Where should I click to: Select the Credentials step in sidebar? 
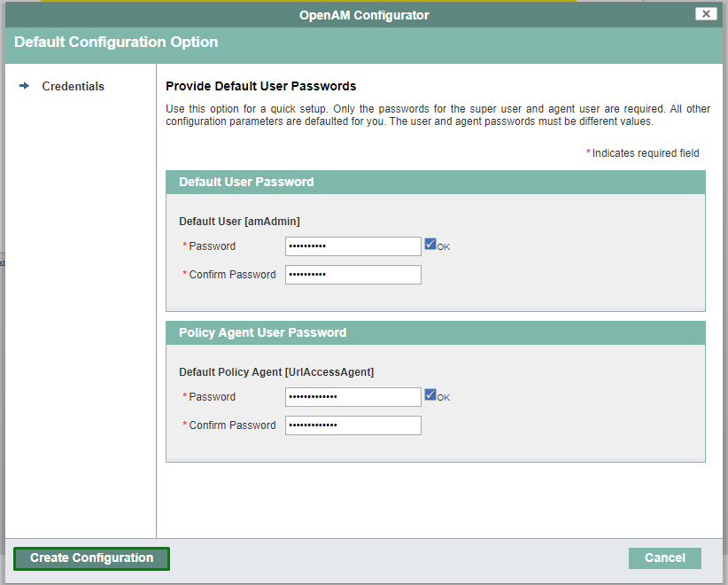click(x=73, y=87)
